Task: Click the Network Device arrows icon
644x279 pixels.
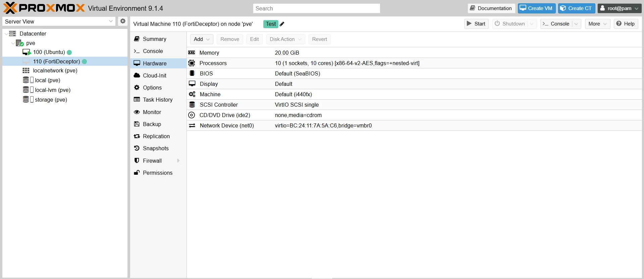Action: point(192,125)
